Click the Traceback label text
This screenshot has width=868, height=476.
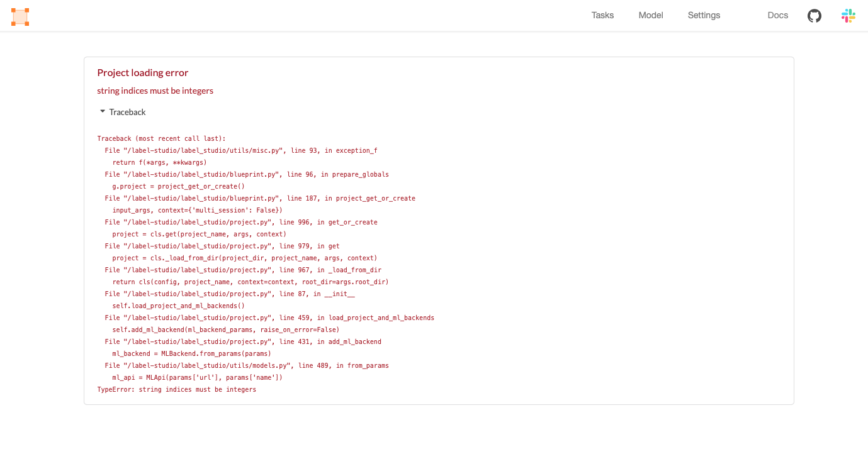pyautogui.click(x=127, y=112)
